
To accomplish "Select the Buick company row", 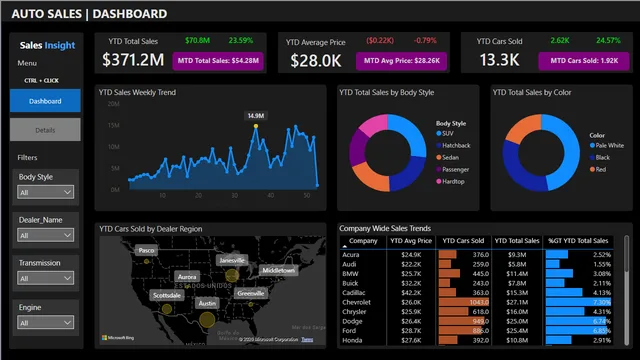I will coord(476,283).
